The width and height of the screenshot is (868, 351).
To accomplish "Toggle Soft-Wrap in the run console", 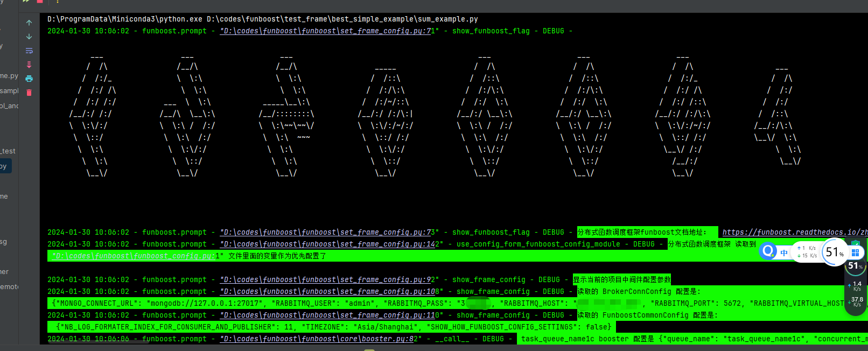I will (x=29, y=51).
